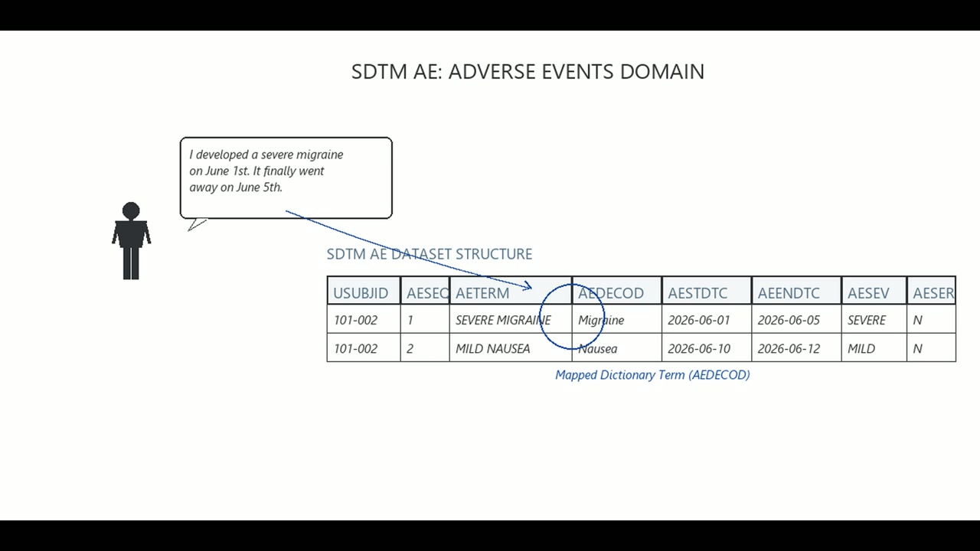This screenshot has height=551, width=980.
Task: Click subject ID 101-002 in the migraine row
Action: (364, 320)
